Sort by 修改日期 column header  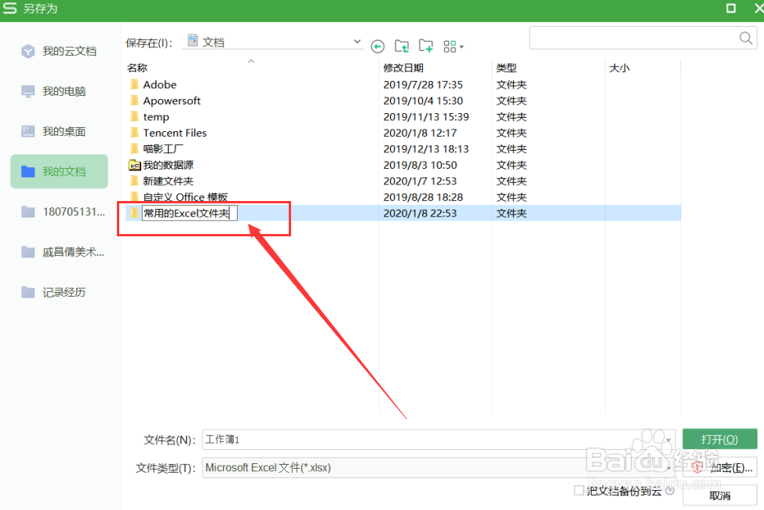point(403,68)
